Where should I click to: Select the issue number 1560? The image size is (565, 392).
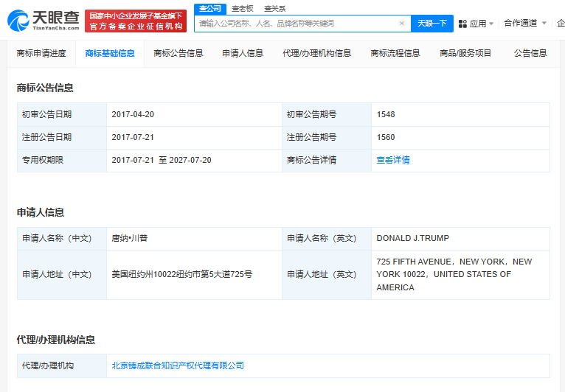pyautogui.click(x=386, y=137)
